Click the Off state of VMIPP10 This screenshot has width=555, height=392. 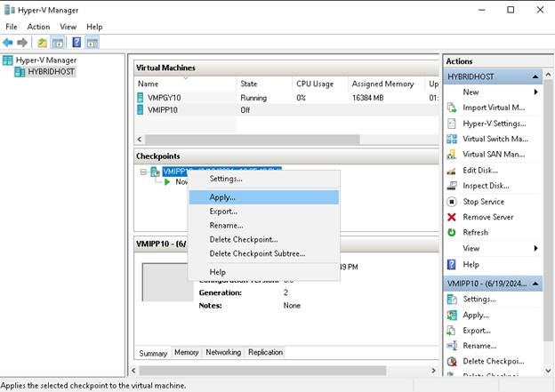point(245,110)
